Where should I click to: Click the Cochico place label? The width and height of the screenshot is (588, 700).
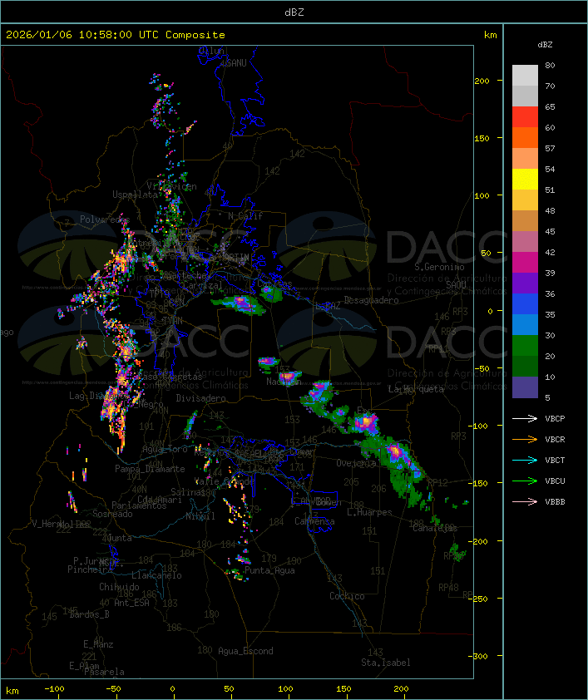(x=347, y=596)
